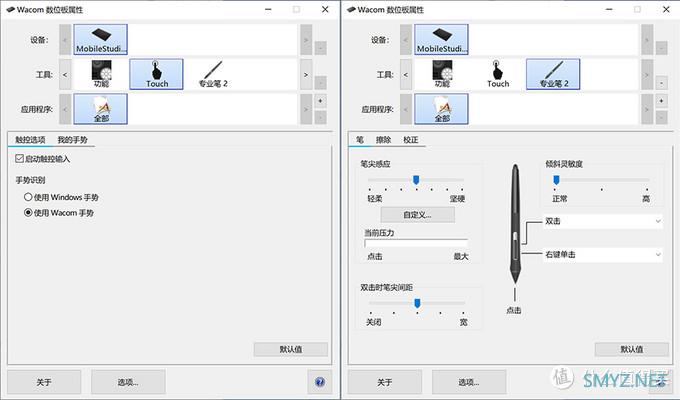Click the pen illustration tip

point(515,278)
